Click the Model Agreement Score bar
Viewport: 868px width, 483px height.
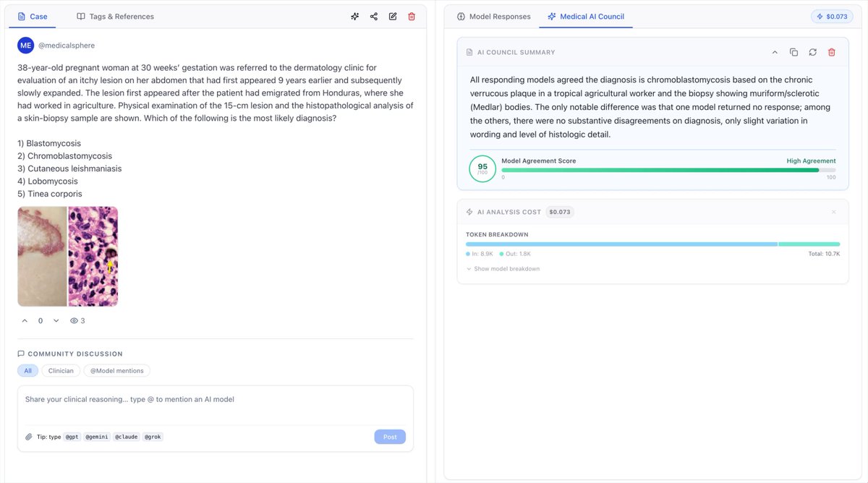click(668, 170)
